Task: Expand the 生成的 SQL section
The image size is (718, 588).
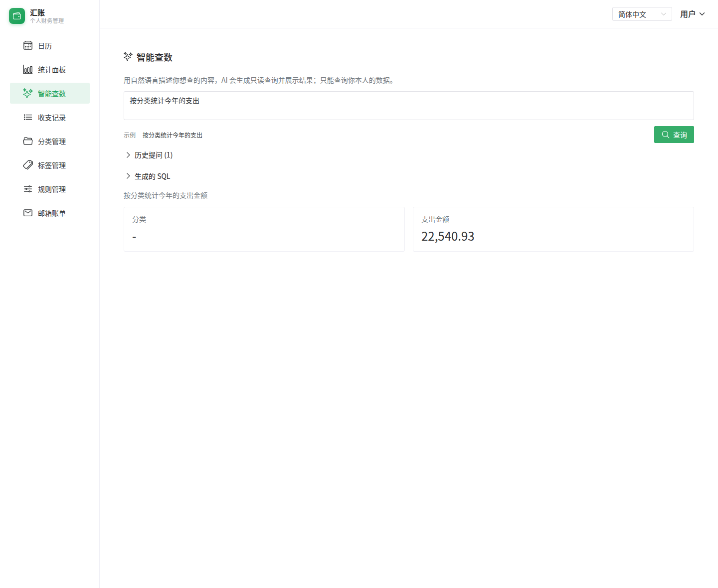Action: pyautogui.click(x=148, y=176)
